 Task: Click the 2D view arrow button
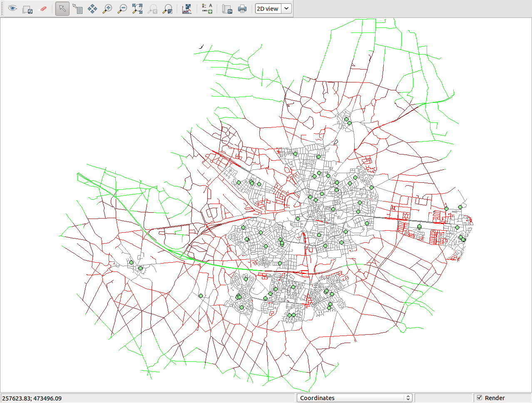pyautogui.click(x=286, y=9)
